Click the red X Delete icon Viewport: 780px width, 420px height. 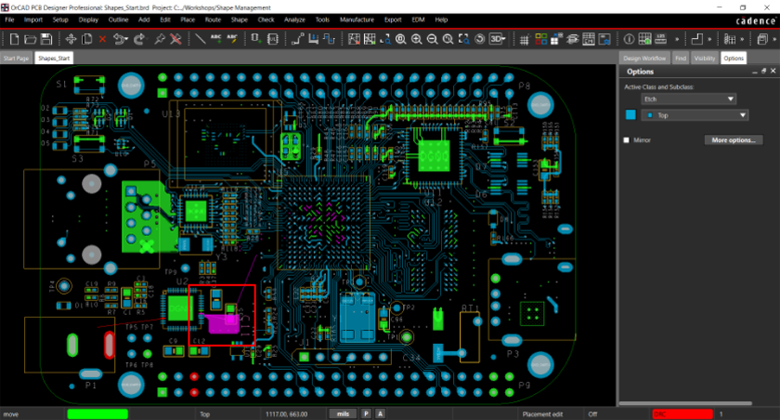point(102,39)
